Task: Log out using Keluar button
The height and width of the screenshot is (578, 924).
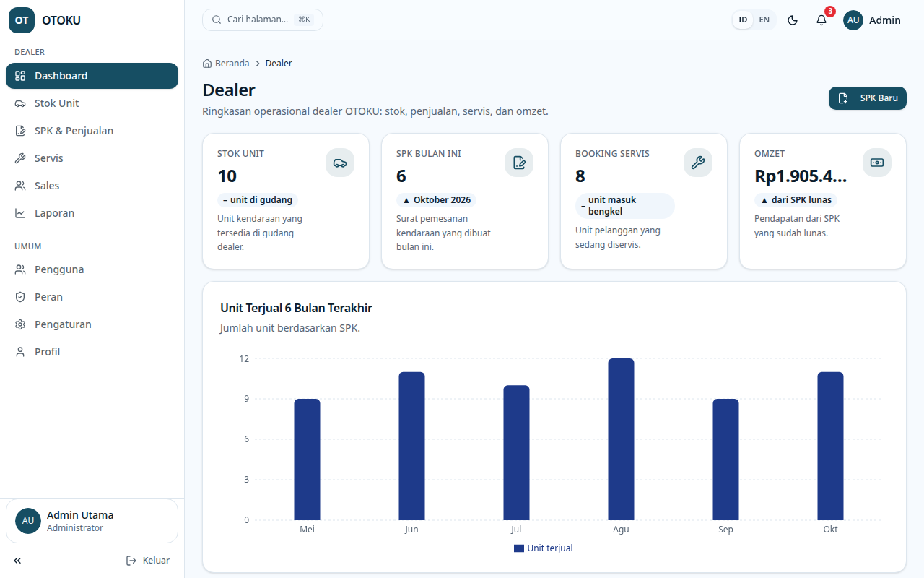Action: 148,561
